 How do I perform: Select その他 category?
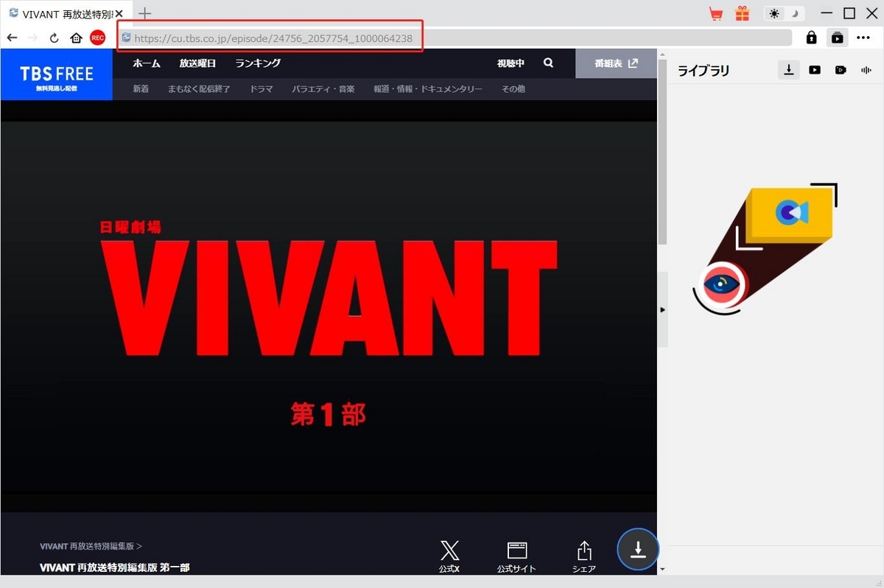point(513,89)
